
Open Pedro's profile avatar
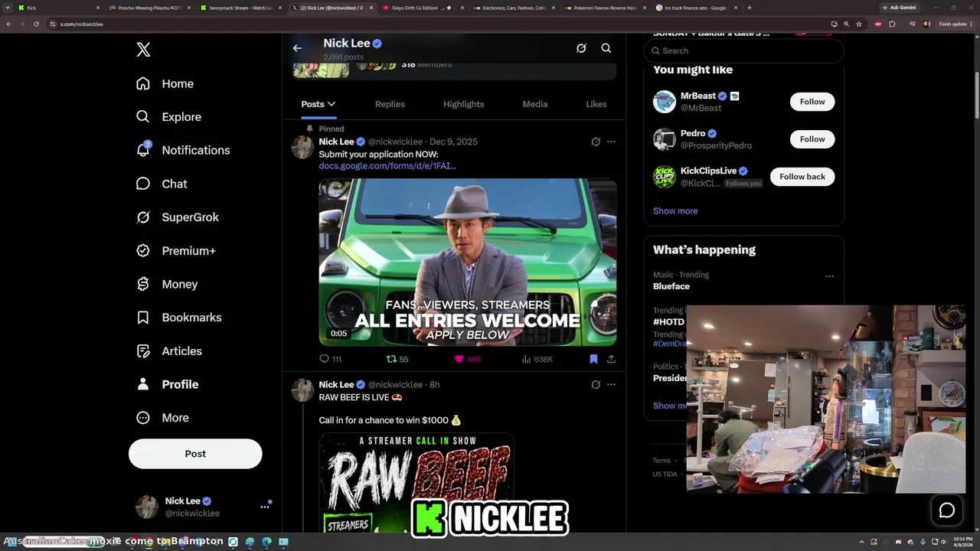665,139
